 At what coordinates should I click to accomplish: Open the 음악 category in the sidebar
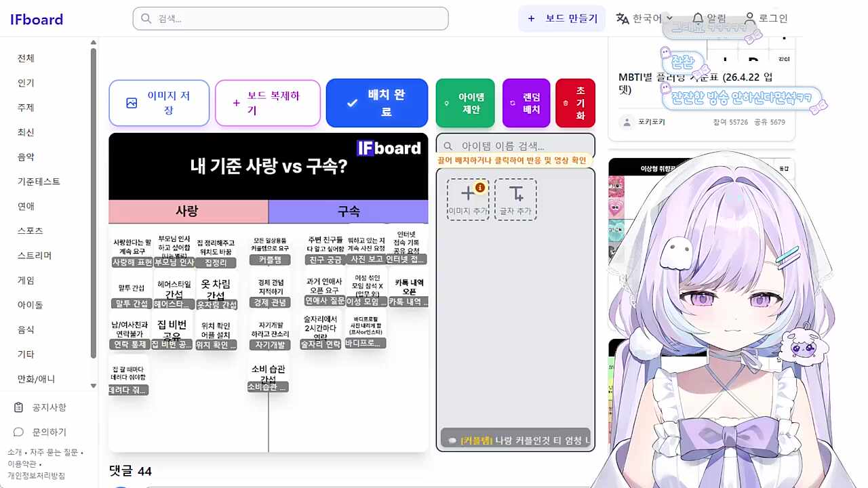(26, 157)
